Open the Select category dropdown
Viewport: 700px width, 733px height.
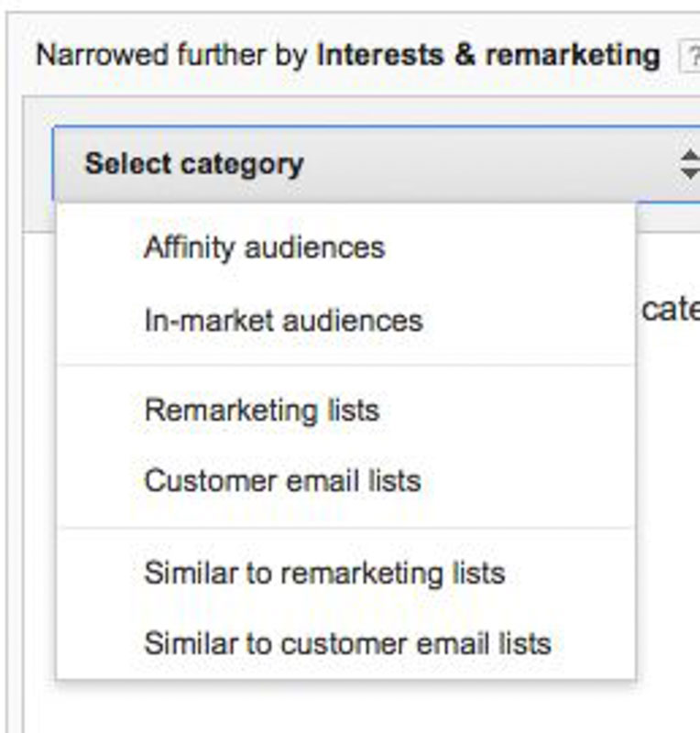tap(366, 165)
